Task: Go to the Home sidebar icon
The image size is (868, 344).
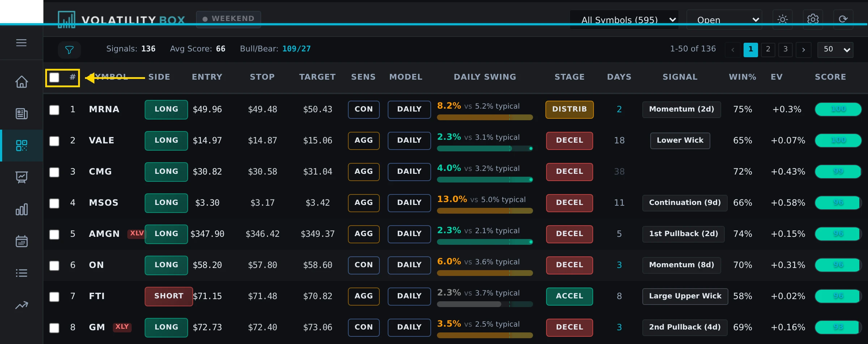Action: tap(22, 82)
